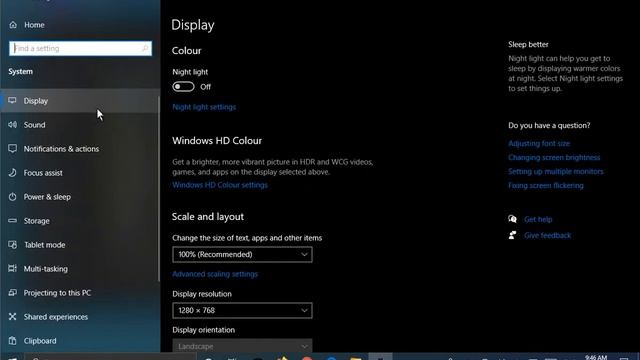The width and height of the screenshot is (640, 360).
Task: Click the Notifications & actions icon
Action: [13, 149]
